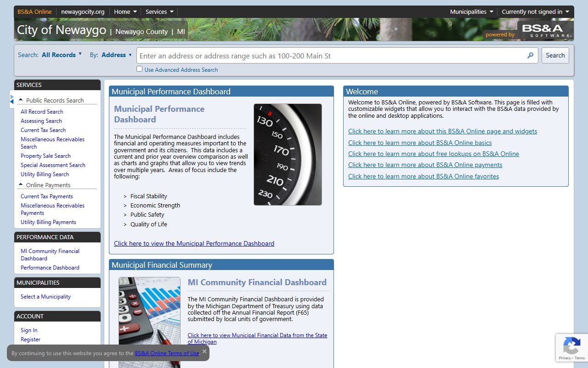This screenshot has height=368, width=588.
Task: Open All Record Search link
Action: (x=42, y=112)
